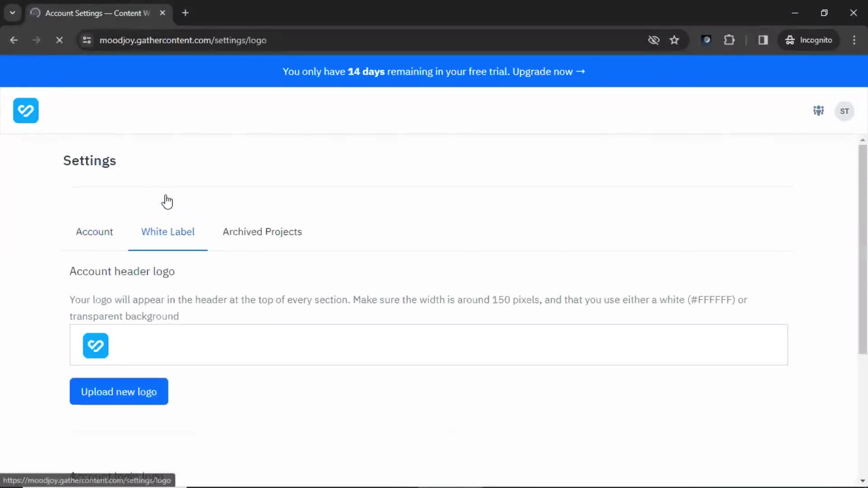Switch to the Account settings tab
Image resolution: width=868 pixels, height=488 pixels.
tap(94, 231)
